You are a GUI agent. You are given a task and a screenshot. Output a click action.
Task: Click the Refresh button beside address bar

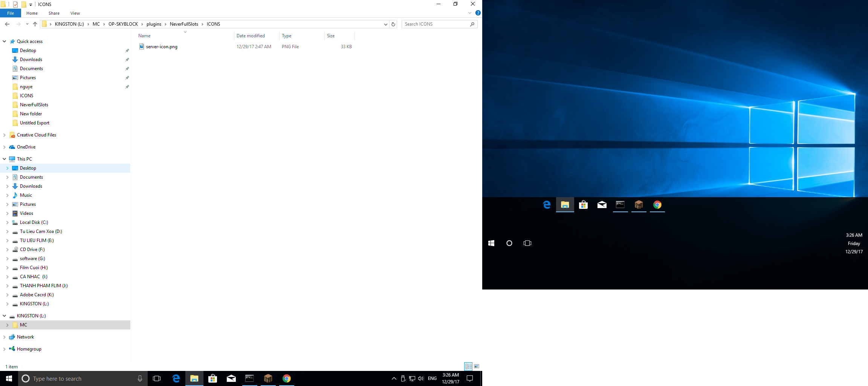point(393,24)
